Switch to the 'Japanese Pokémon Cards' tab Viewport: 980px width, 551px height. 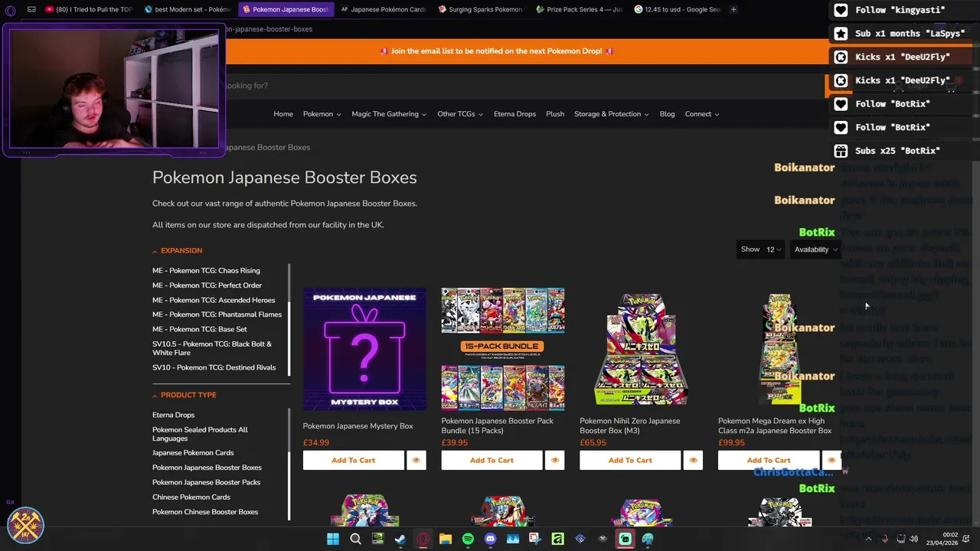(x=383, y=10)
